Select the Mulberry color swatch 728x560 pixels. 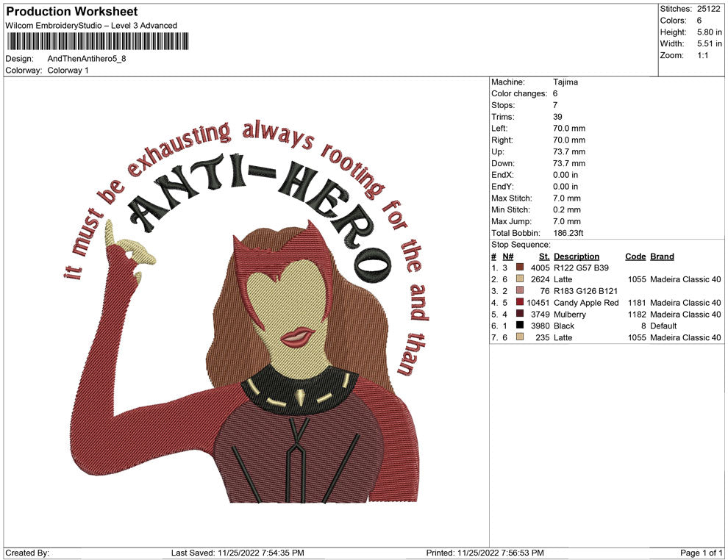520,314
